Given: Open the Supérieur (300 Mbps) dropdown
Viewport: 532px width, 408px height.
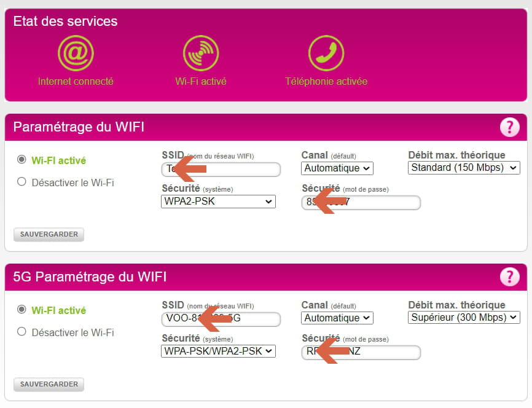Looking at the screenshot, I should (x=464, y=318).
